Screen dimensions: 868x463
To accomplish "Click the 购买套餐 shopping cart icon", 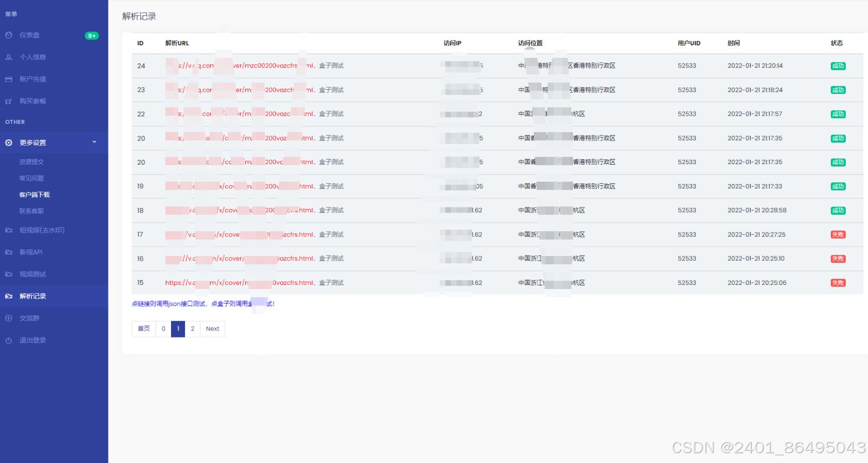I will 9,102.
